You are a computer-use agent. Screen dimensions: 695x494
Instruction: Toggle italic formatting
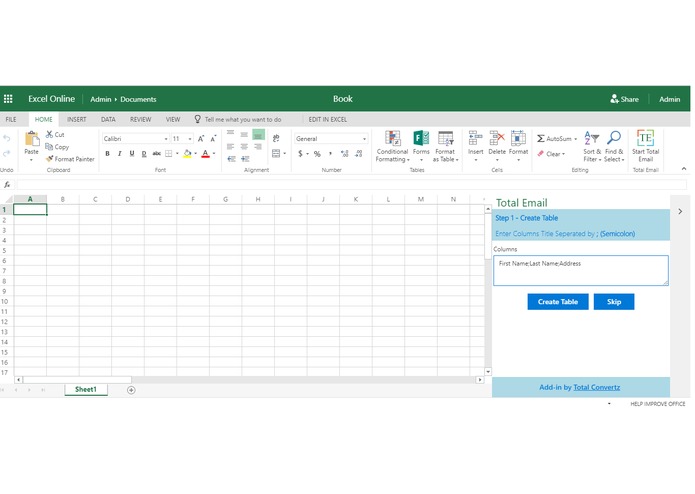click(x=119, y=154)
